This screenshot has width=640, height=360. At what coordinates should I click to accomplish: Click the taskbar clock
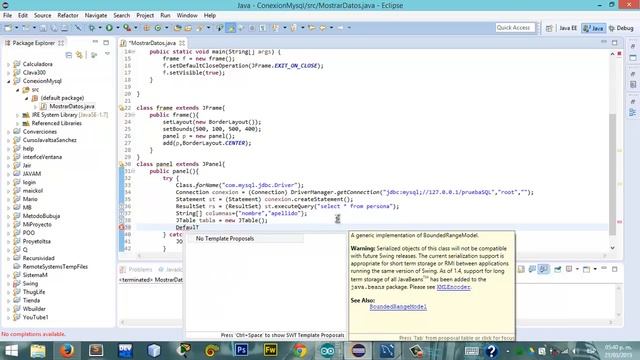(x=617, y=351)
